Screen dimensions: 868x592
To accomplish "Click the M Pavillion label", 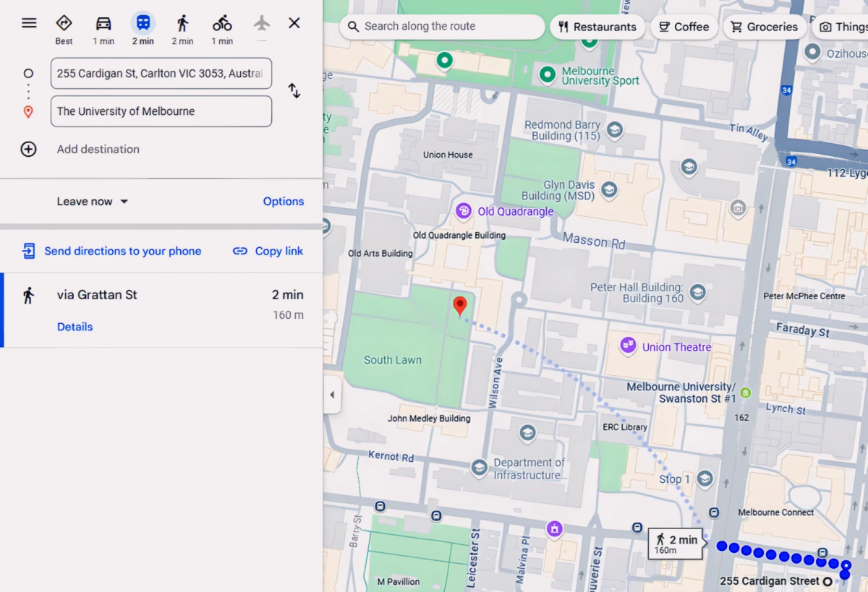I will click(399, 582).
